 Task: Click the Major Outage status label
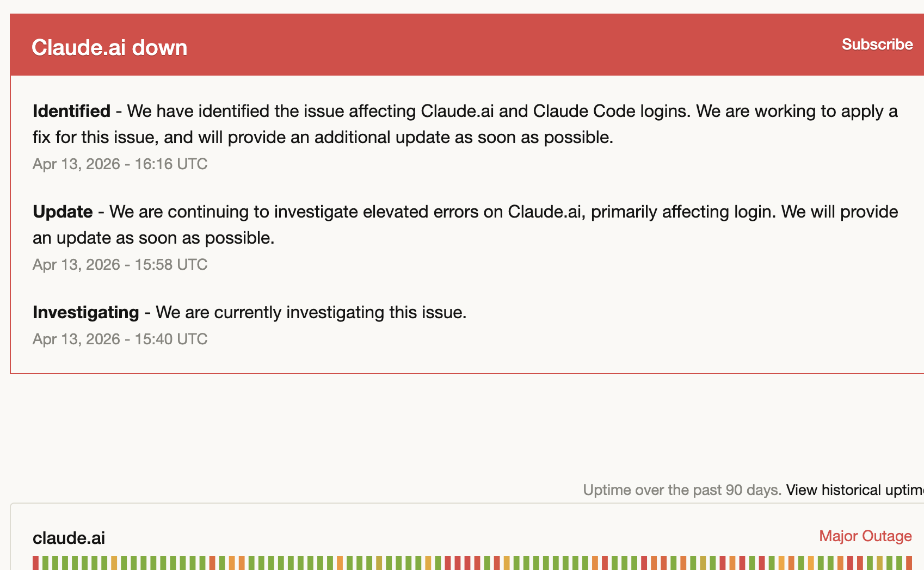pyautogui.click(x=865, y=536)
